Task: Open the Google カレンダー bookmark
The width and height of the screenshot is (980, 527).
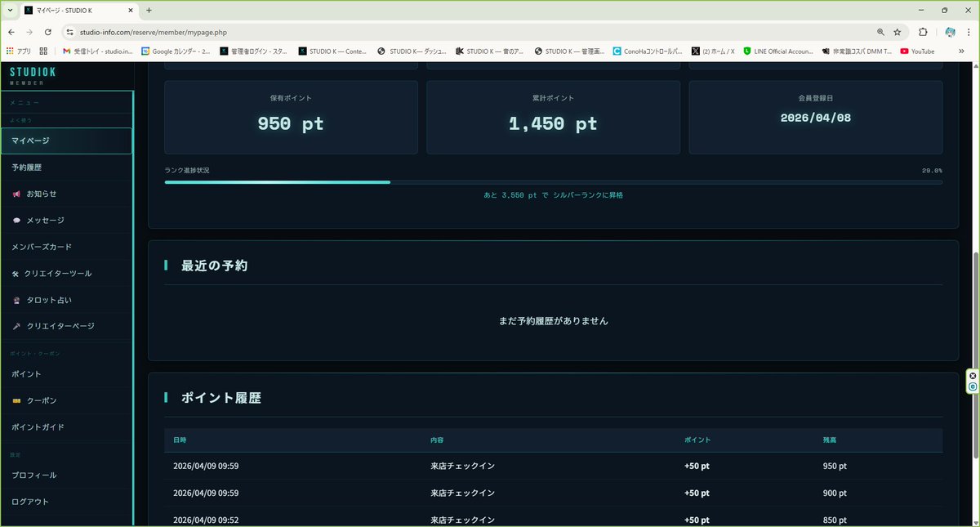Action: (x=176, y=51)
